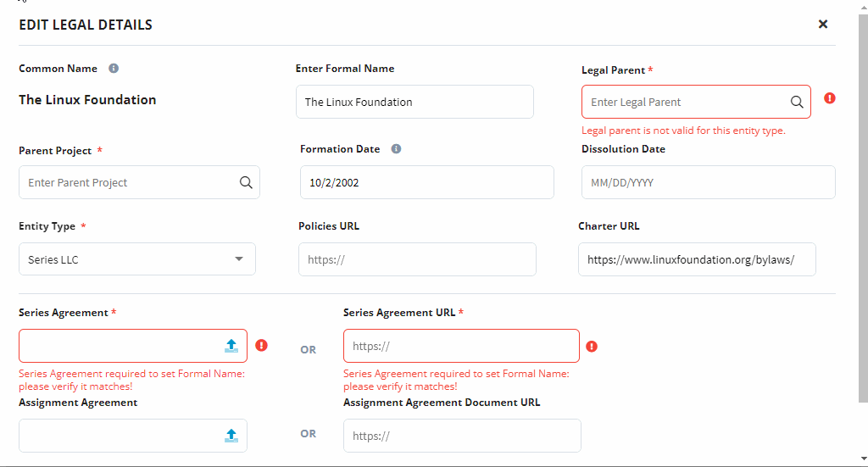Click the dialog's vertical scrollbar down arrow
The width and height of the screenshot is (868, 467).
864,459
